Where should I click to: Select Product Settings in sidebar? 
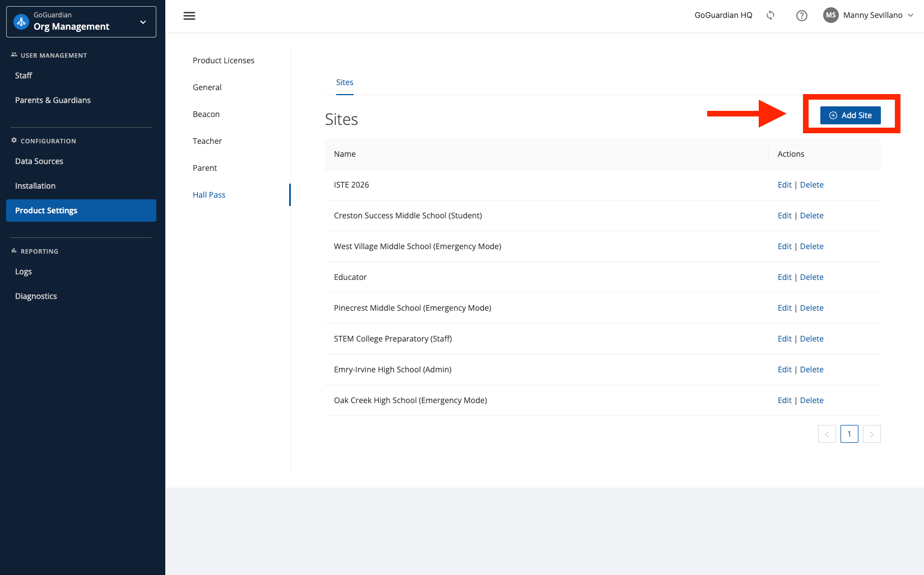tap(81, 211)
